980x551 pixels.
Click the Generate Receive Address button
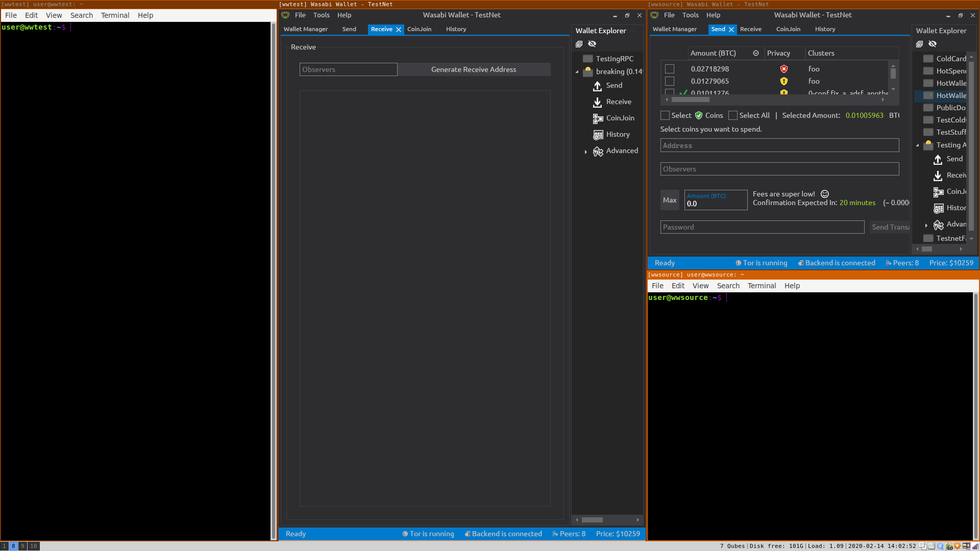coord(474,69)
